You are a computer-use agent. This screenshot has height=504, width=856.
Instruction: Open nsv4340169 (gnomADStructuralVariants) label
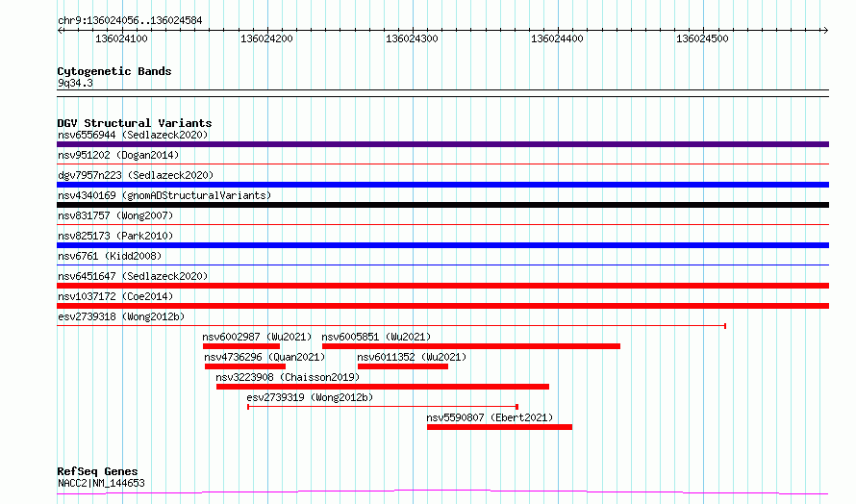click(164, 195)
